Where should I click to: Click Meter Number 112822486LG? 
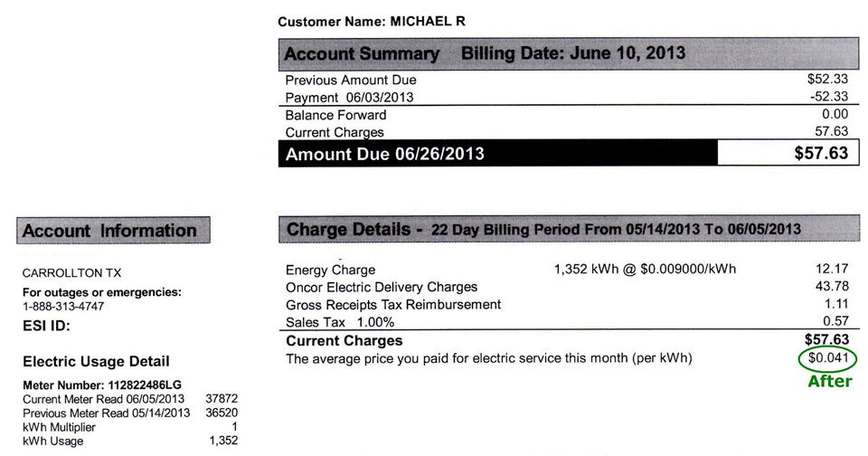102,385
